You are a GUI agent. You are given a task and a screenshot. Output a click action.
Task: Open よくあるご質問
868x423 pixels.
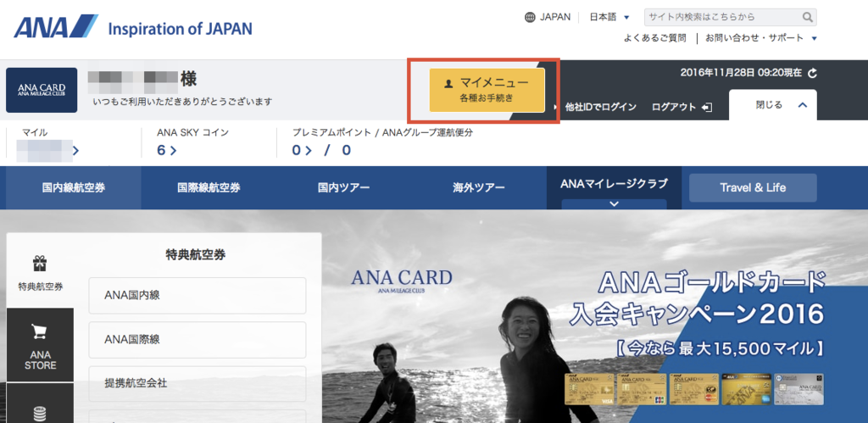click(655, 38)
